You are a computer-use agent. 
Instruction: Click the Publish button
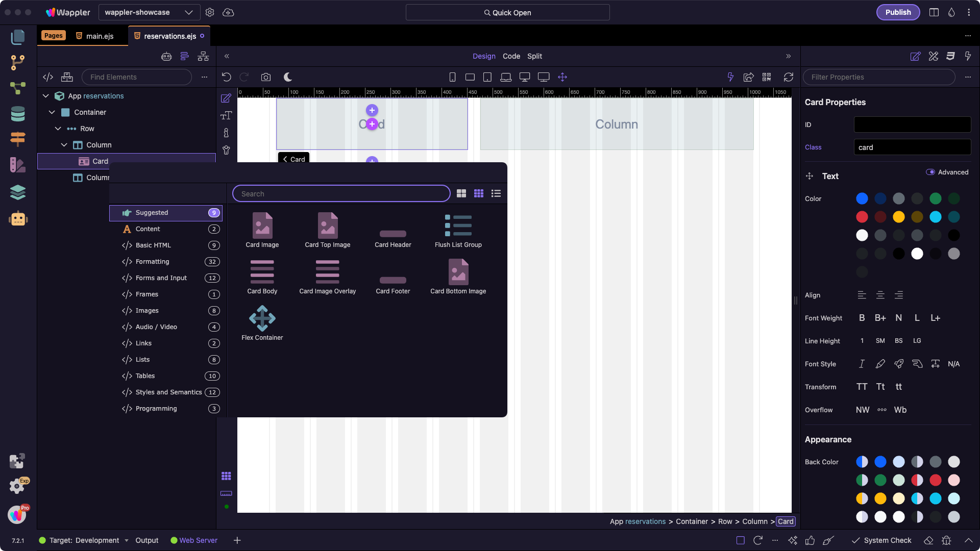[x=898, y=12]
